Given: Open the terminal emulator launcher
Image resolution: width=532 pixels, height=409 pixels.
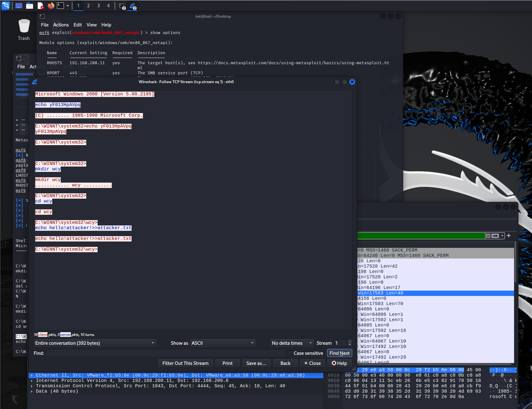Looking at the screenshot, I should coord(60,5).
